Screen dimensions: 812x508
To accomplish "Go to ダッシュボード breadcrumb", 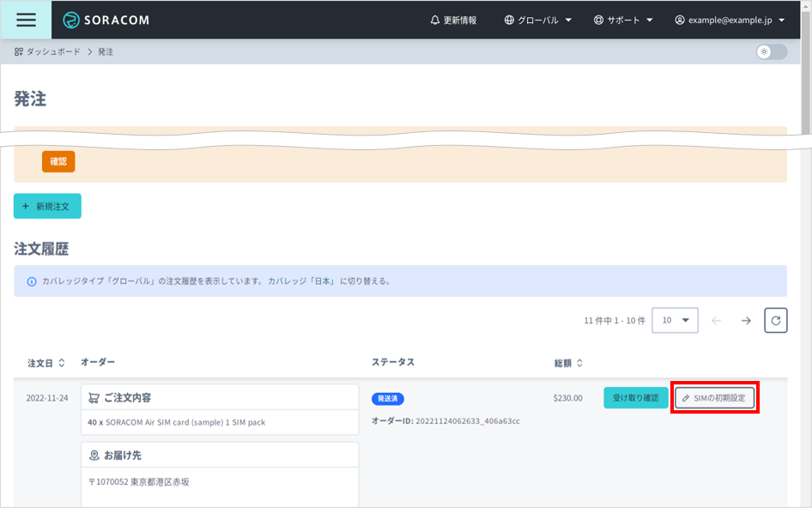I will [x=48, y=51].
